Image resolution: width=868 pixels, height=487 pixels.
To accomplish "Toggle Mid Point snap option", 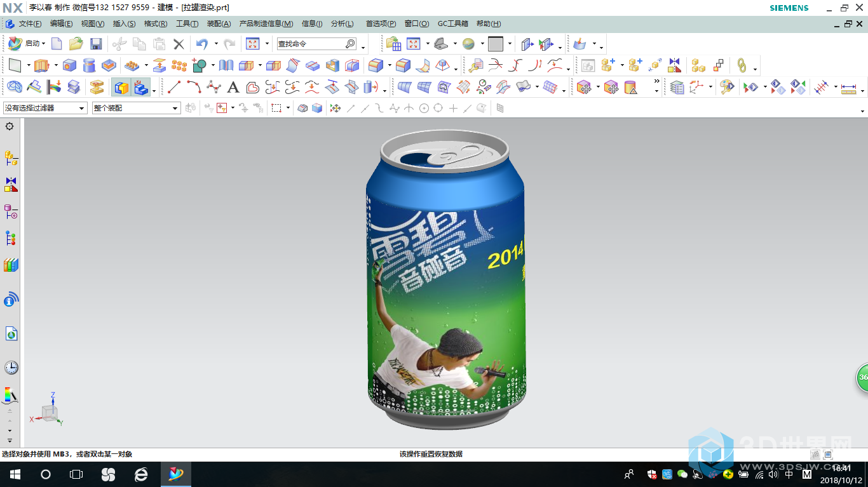I will [365, 108].
